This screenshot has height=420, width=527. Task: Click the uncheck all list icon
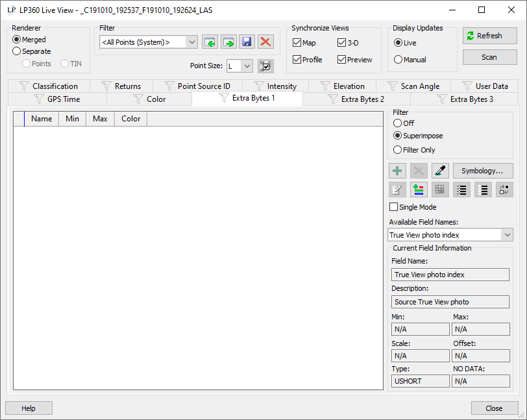483,190
